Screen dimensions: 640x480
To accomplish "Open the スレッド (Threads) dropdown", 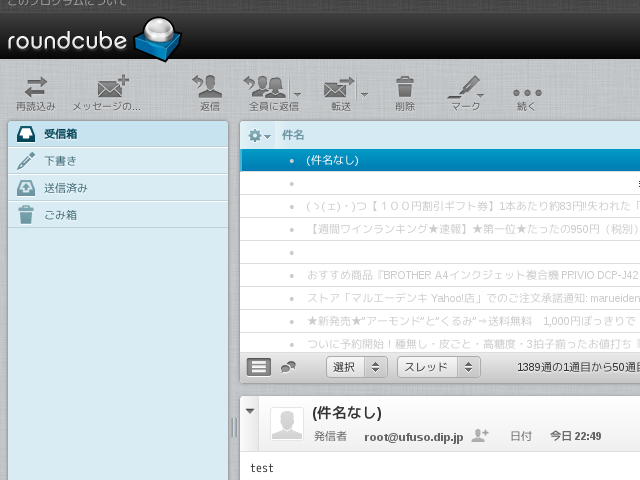I will (434, 367).
